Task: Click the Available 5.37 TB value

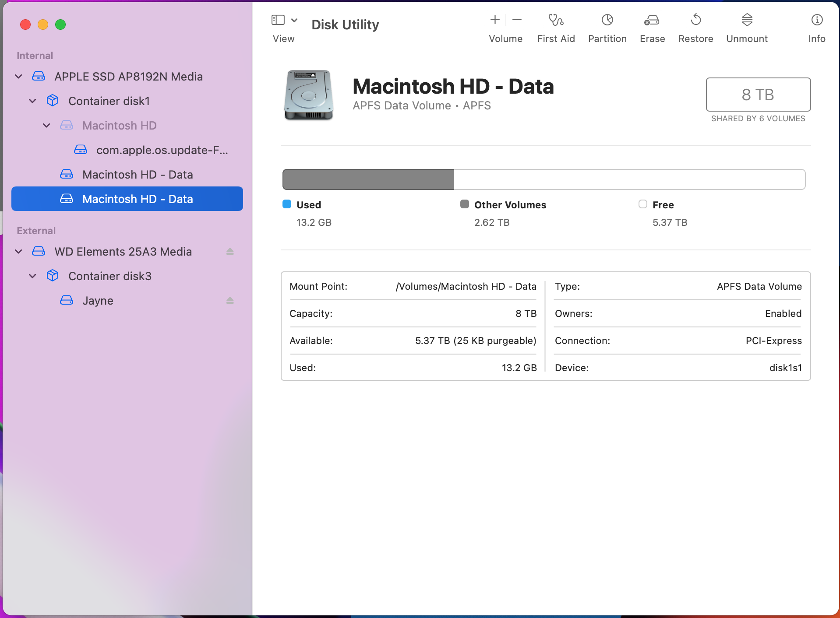Action: click(x=476, y=341)
